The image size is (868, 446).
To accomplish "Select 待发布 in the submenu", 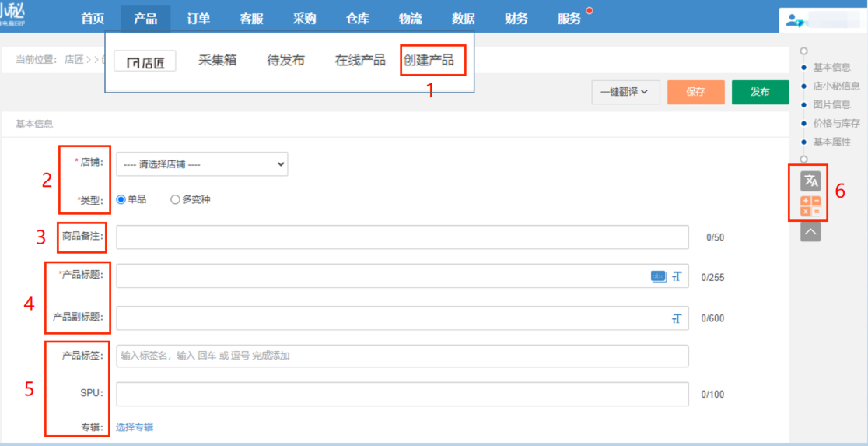I will (x=285, y=61).
